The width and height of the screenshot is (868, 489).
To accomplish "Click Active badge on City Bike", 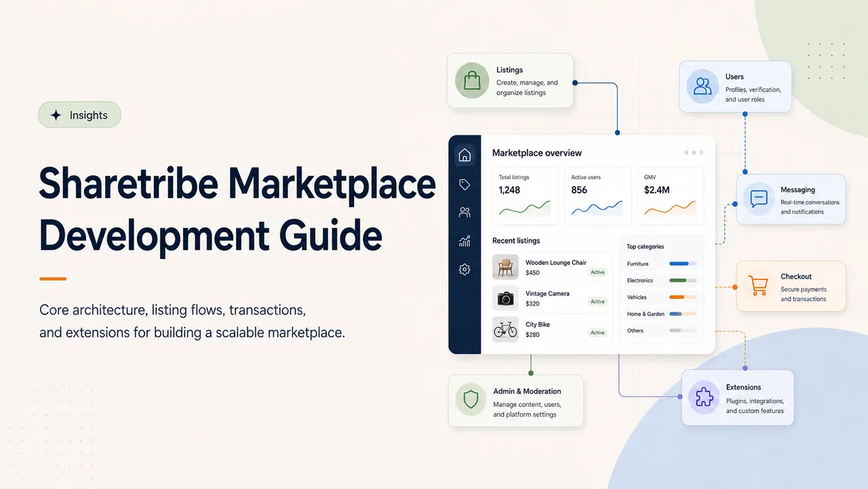I will [597, 333].
